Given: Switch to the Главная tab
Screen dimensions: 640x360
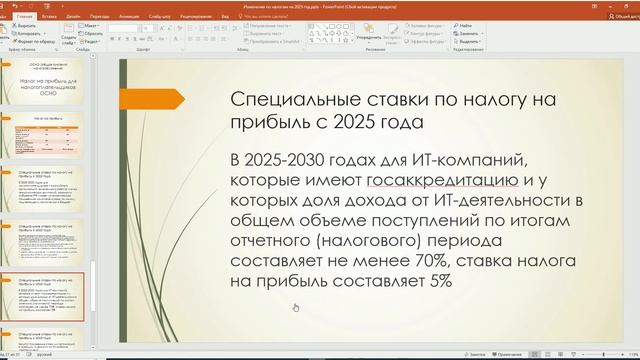Looking at the screenshot, I should [25, 17].
